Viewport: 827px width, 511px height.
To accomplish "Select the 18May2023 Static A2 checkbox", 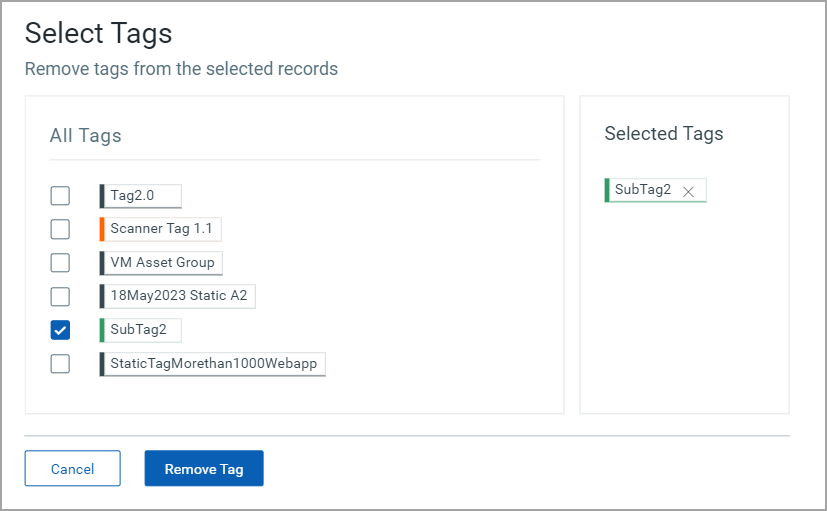I will pos(60,296).
